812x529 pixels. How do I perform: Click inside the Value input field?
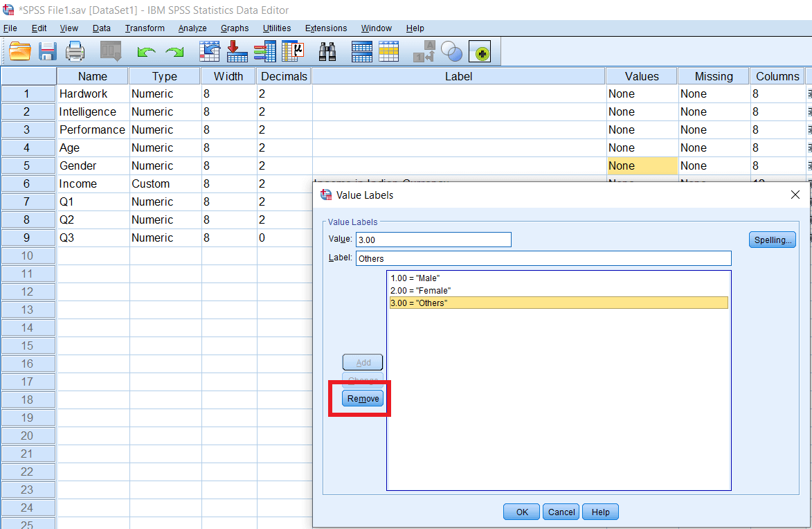(x=433, y=240)
